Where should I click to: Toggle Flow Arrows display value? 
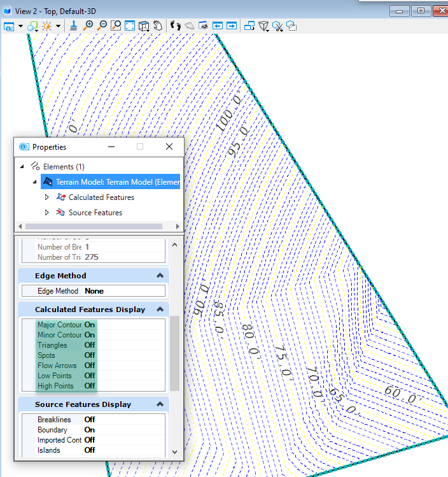90,366
